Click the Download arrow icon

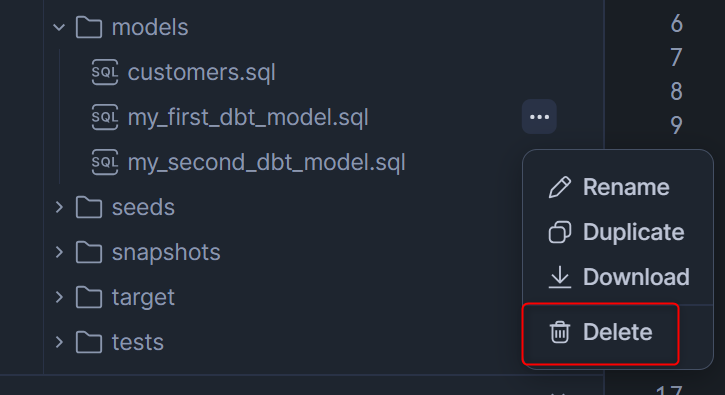(559, 277)
